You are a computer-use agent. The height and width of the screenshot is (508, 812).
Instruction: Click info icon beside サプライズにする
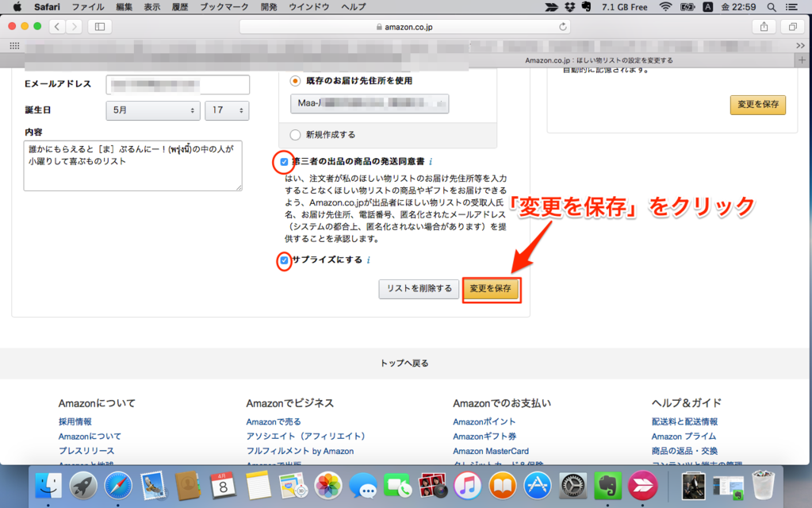[368, 260]
